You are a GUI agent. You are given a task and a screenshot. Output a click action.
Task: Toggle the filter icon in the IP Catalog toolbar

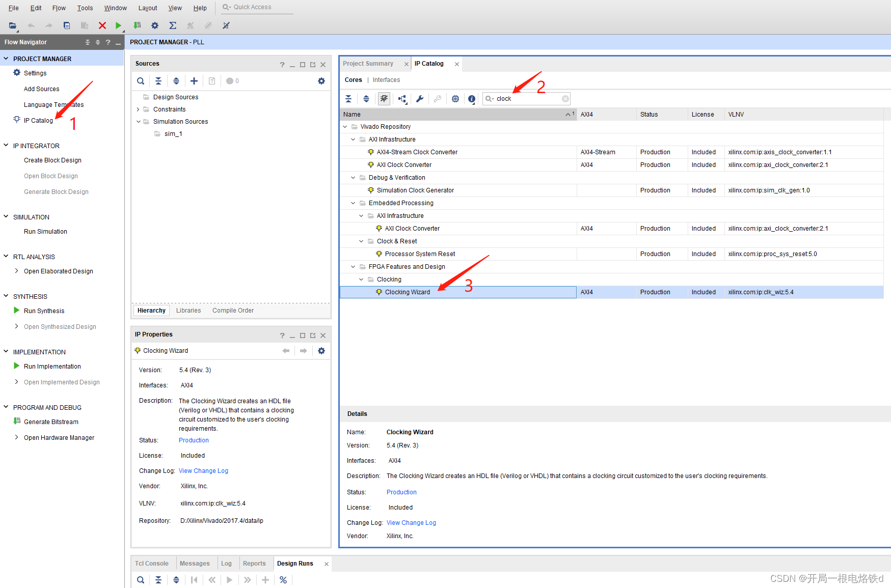tap(384, 99)
